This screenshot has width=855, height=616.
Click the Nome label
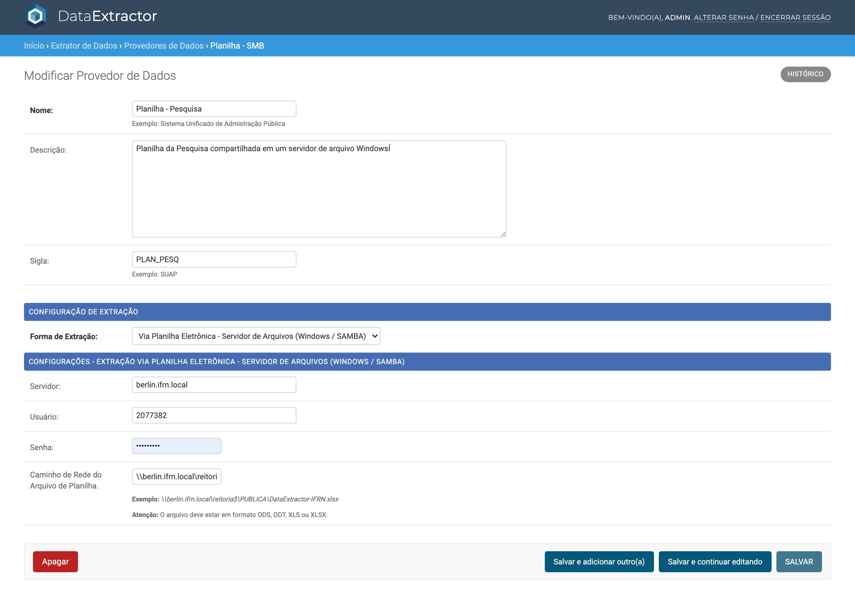pos(41,110)
